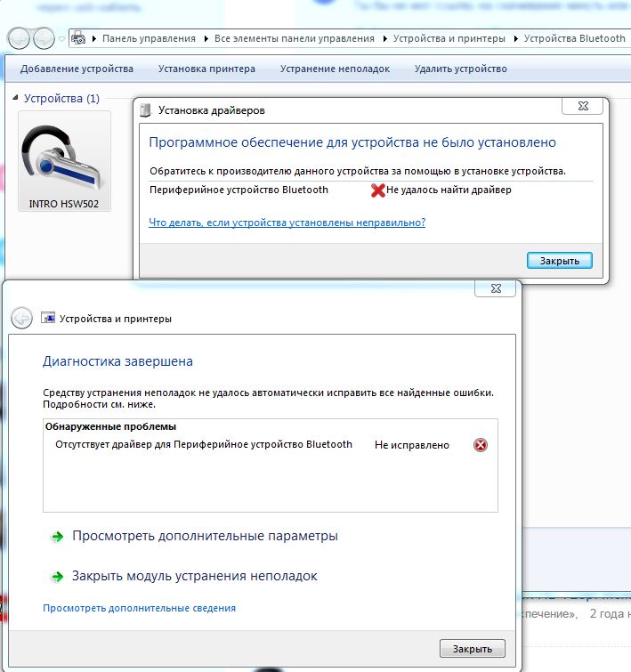The height and width of the screenshot is (672, 631).
Task: Open Что делать, если устройства установлены неправильно link
Action: click(x=287, y=223)
